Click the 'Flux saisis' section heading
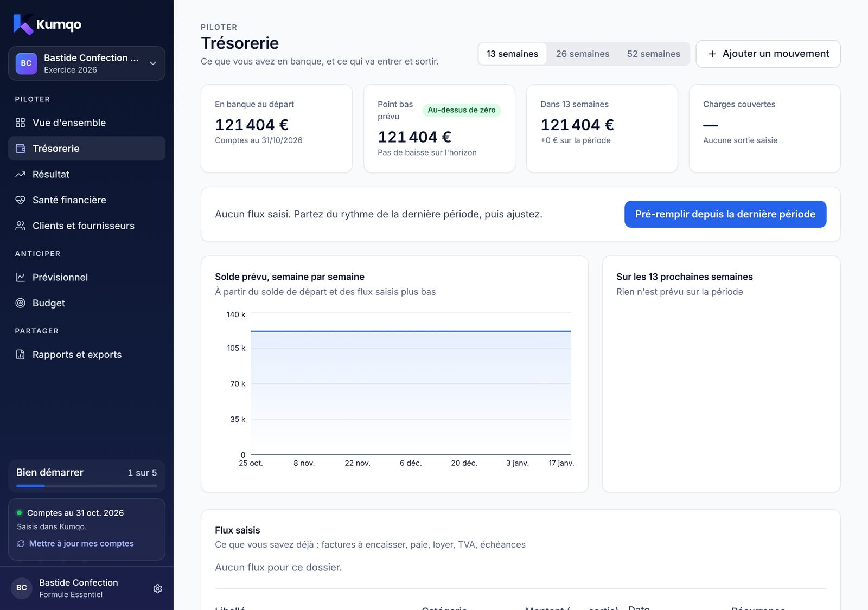Image resolution: width=868 pixels, height=610 pixels. 238,530
